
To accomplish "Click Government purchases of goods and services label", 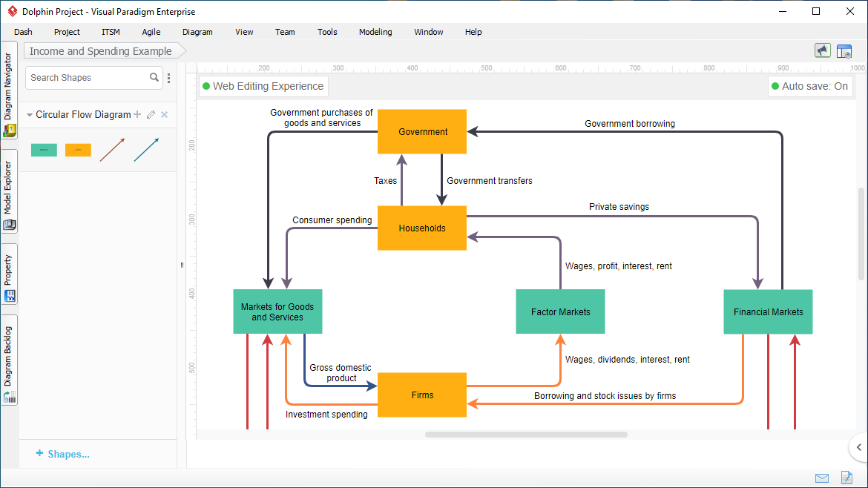I will pyautogui.click(x=322, y=118).
